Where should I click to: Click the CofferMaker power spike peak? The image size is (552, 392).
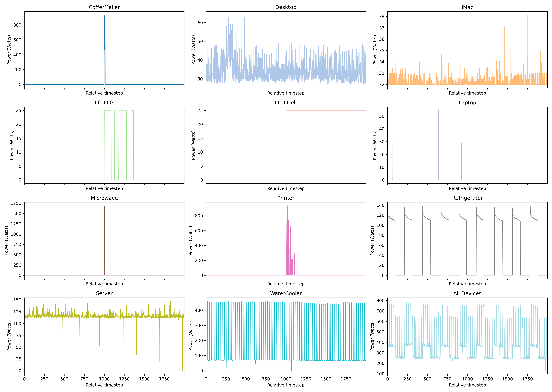(x=105, y=15)
